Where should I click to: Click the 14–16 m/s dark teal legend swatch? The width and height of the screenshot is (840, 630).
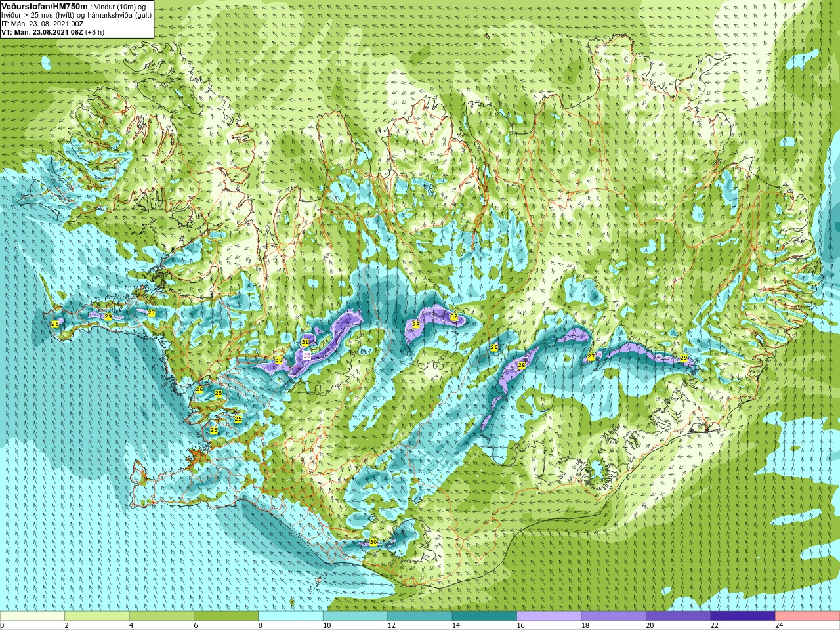485,616
